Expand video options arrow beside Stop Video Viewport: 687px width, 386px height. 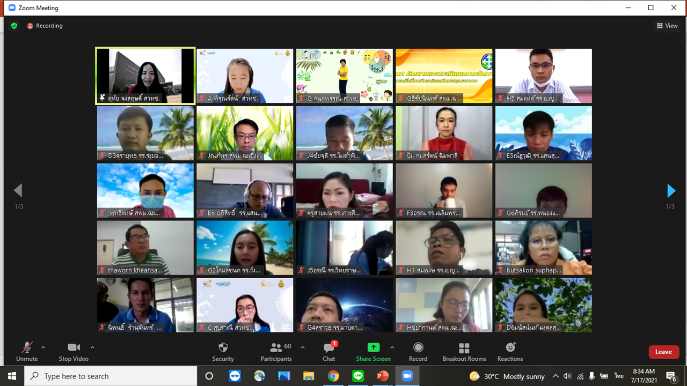tap(92, 347)
